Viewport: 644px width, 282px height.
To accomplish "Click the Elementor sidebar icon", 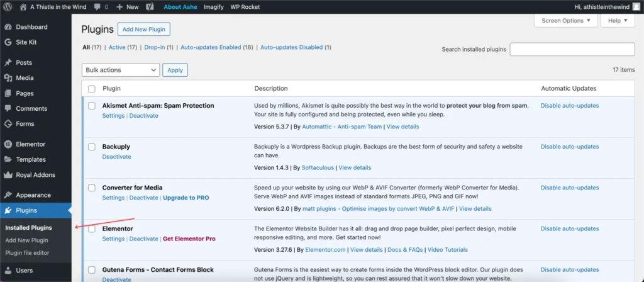I will 8,144.
